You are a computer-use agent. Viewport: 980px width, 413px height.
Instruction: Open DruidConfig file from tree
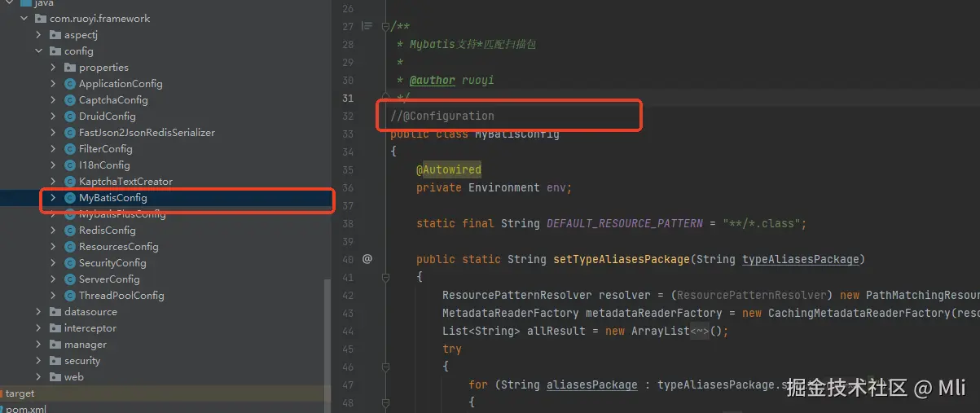pyautogui.click(x=108, y=116)
